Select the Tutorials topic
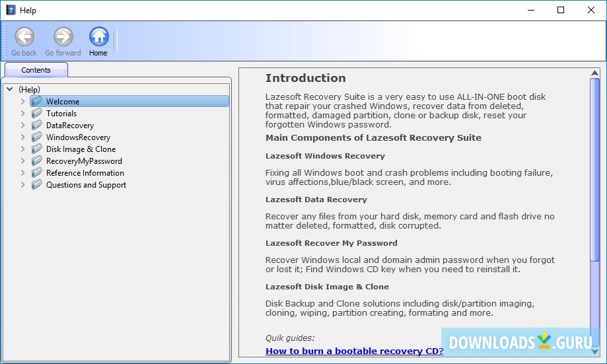This screenshot has width=607, height=364. click(61, 114)
